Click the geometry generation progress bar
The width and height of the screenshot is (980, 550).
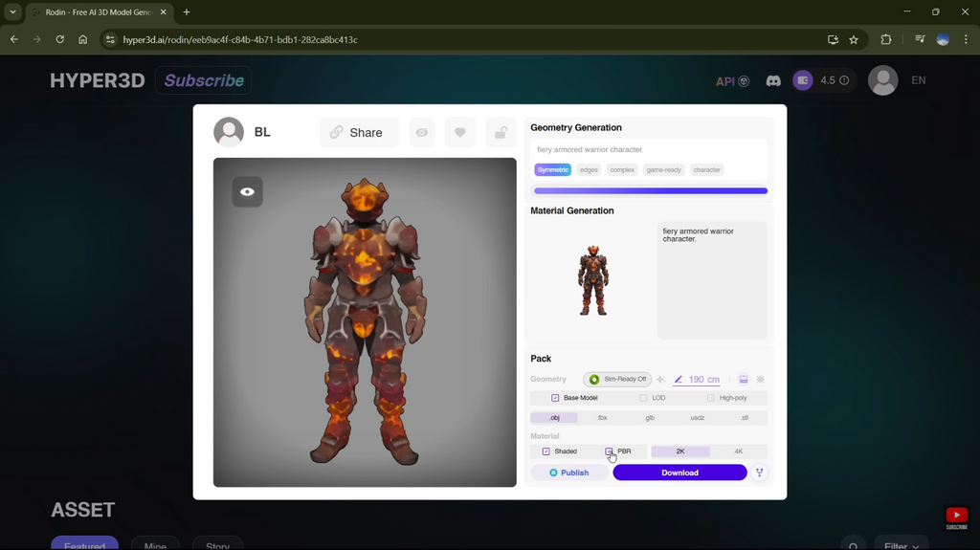pos(651,191)
